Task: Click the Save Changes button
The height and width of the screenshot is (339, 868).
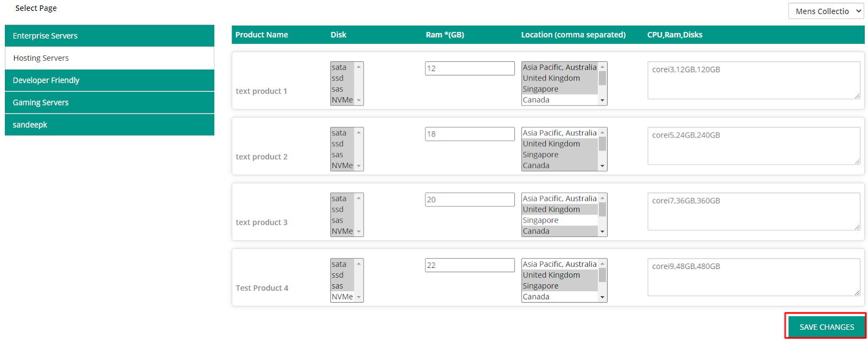Action: coord(826,327)
